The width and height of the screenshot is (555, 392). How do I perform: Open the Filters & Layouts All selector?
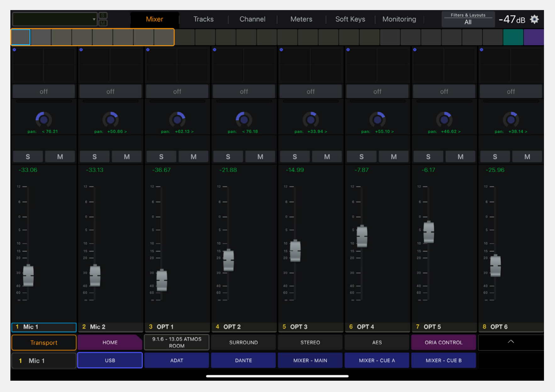[x=468, y=19]
